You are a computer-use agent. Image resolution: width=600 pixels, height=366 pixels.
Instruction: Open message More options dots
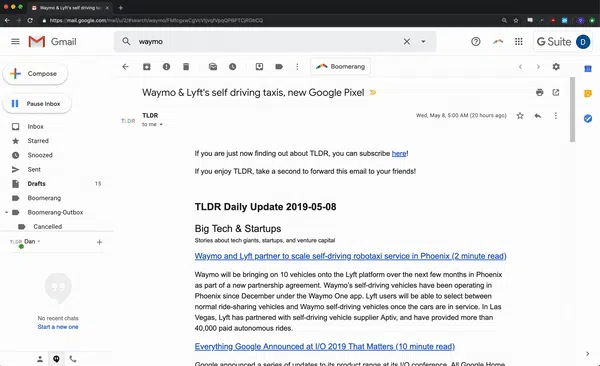click(556, 116)
